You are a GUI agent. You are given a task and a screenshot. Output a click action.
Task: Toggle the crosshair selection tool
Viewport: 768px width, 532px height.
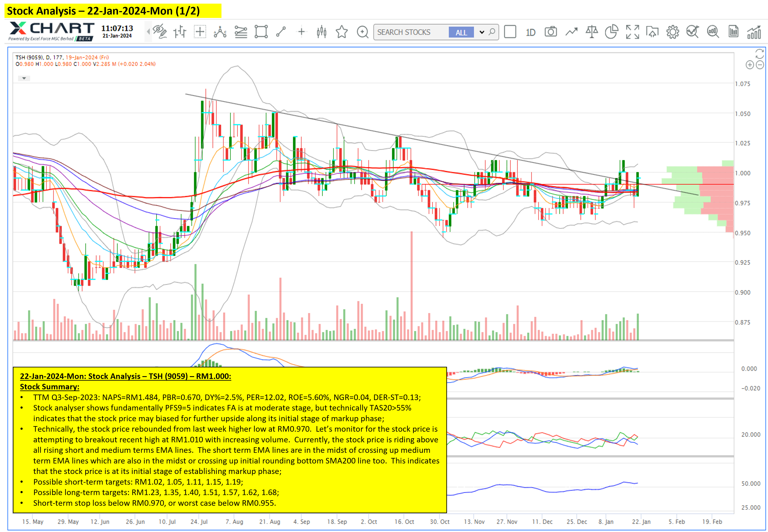pos(200,32)
